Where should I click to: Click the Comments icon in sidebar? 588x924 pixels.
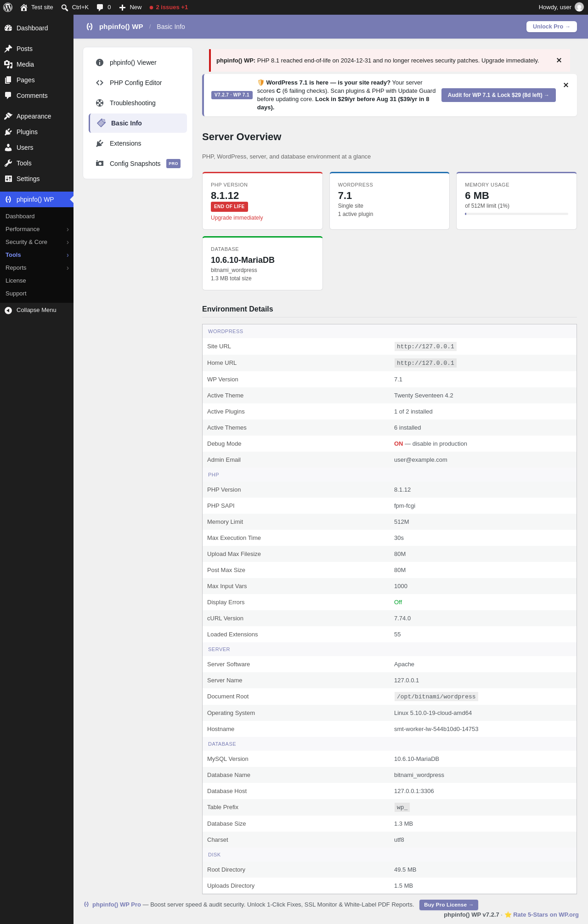pyautogui.click(x=8, y=96)
